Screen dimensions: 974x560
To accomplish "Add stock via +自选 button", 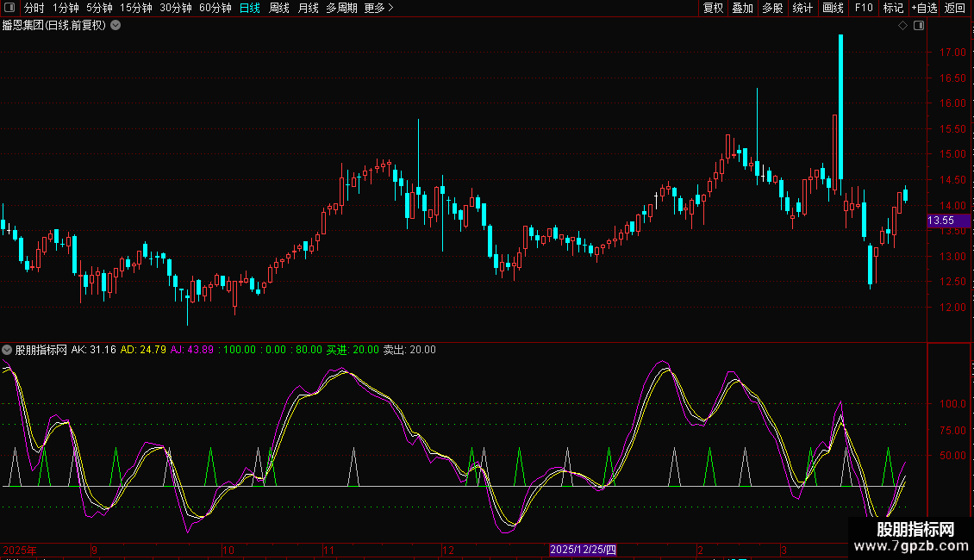I will pyautogui.click(x=924, y=8).
